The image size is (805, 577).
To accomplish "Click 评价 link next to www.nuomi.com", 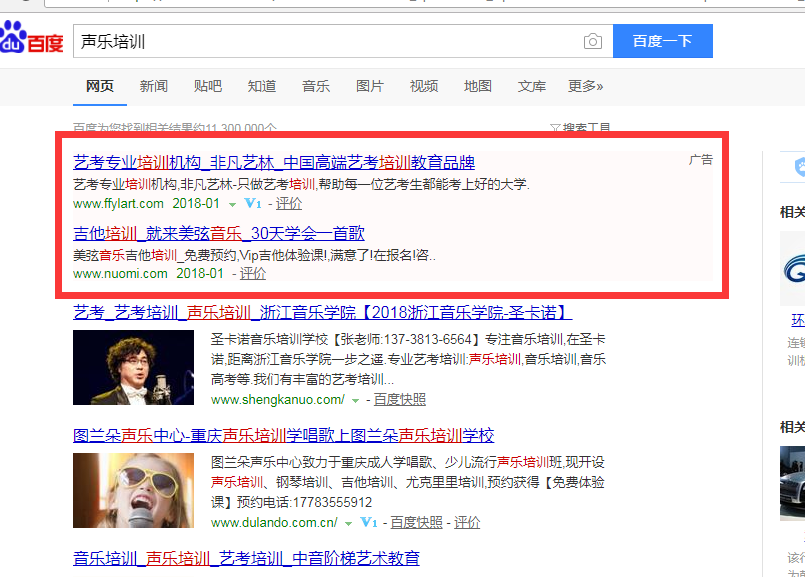I will (x=253, y=273).
